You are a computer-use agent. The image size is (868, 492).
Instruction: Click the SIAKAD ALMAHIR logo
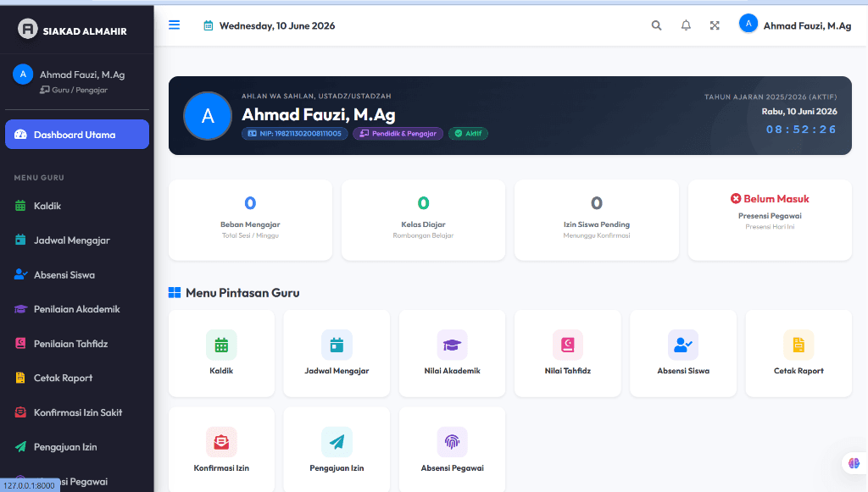72,30
